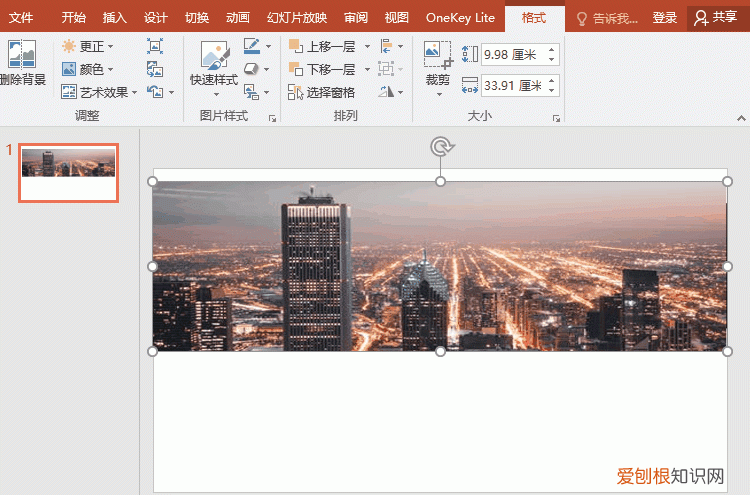Click the Picture Effects icon

[x=252, y=69]
